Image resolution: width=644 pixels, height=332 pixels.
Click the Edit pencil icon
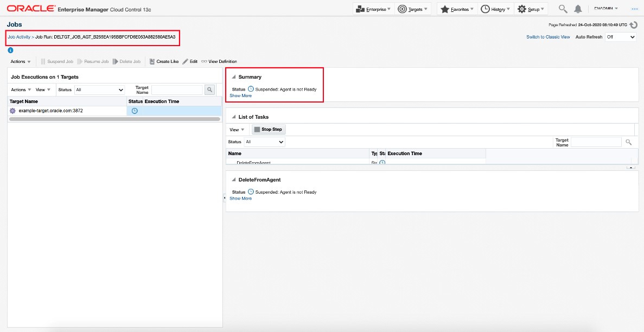click(186, 62)
